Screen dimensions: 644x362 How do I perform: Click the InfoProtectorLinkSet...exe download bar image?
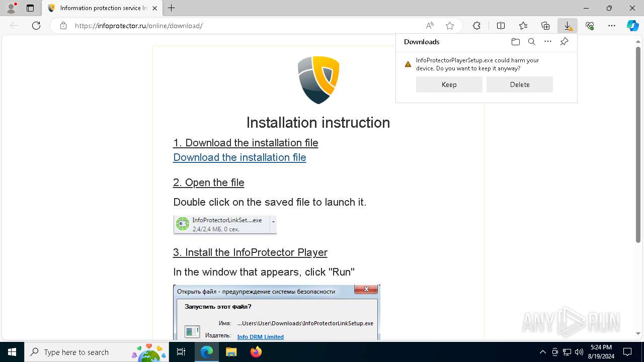225,225
